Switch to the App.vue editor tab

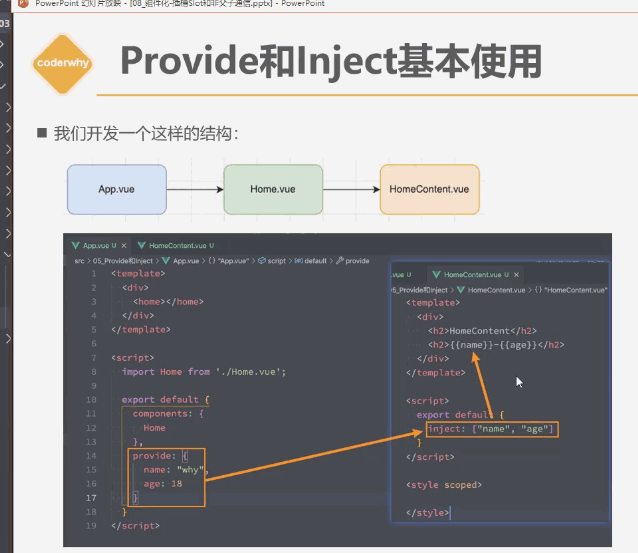click(x=96, y=245)
